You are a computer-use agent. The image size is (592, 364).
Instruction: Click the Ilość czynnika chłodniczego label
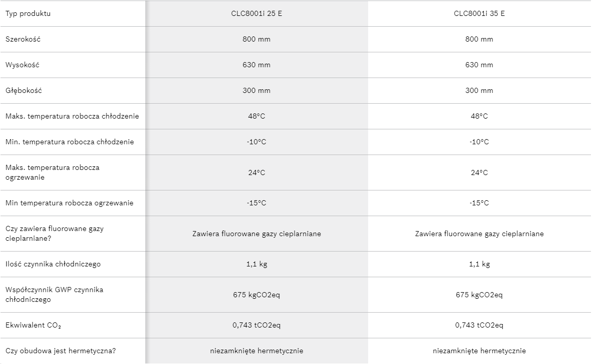tap(53, 264)
